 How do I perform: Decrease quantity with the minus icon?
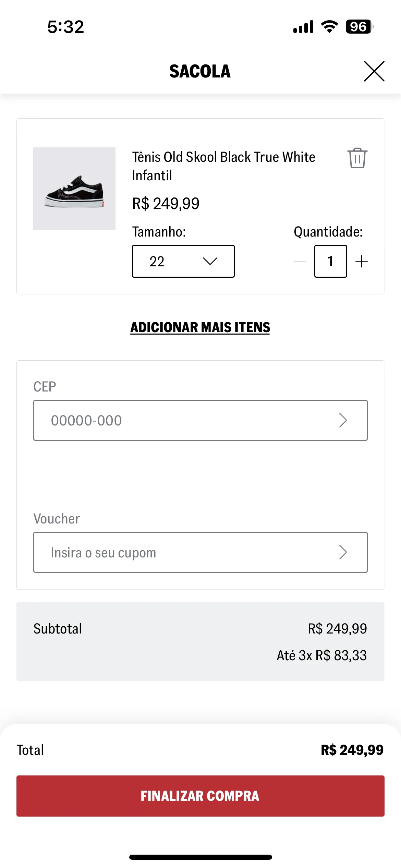coord(300,262)
